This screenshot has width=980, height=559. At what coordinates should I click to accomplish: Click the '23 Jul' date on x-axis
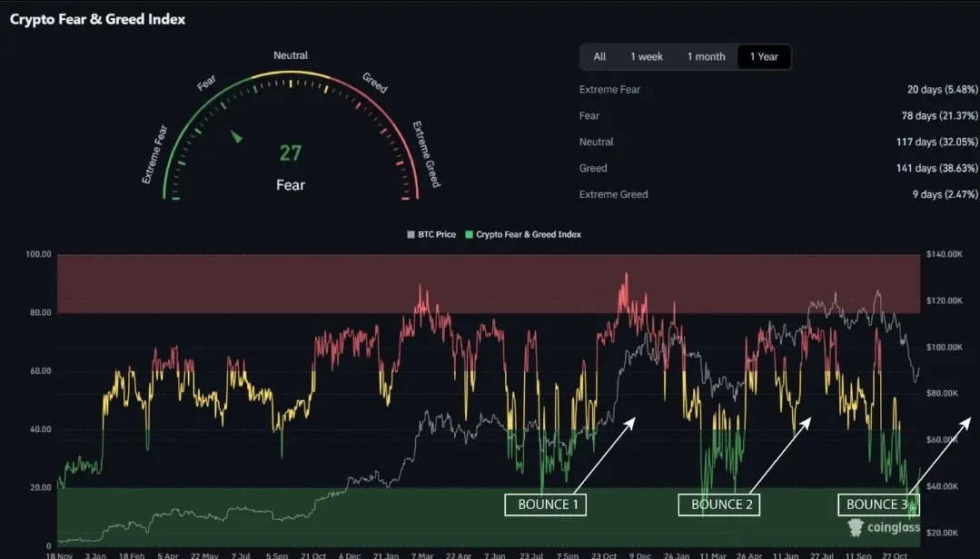pyautogui.click(x=531, y=555)
